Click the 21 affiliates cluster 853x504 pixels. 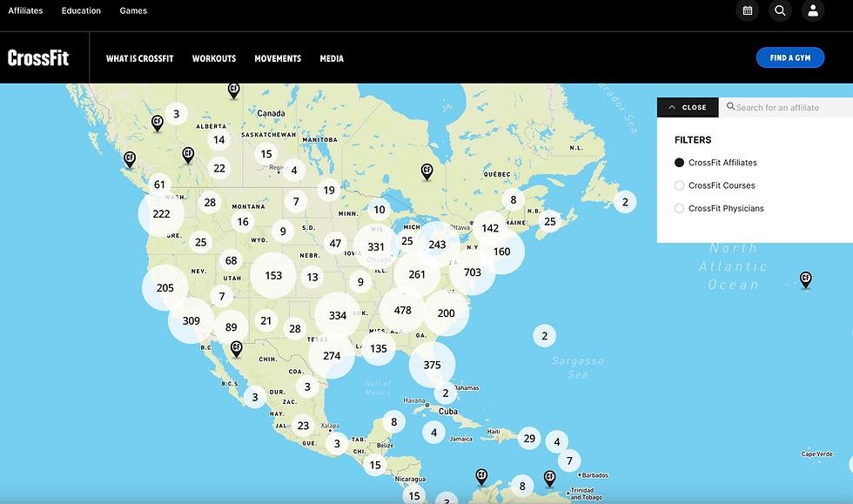265,320
